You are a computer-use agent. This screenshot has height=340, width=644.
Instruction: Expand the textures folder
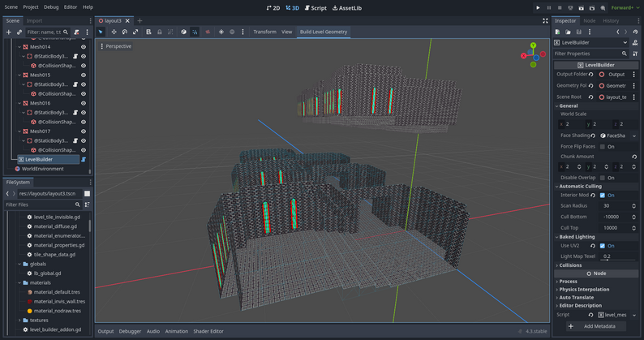pyautogui.click(x=19, y=321)
